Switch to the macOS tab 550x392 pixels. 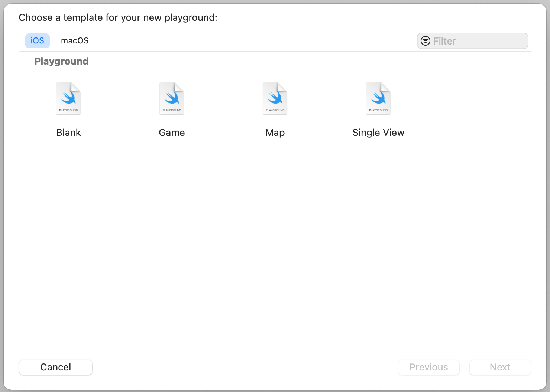click(x=75, y=40)
